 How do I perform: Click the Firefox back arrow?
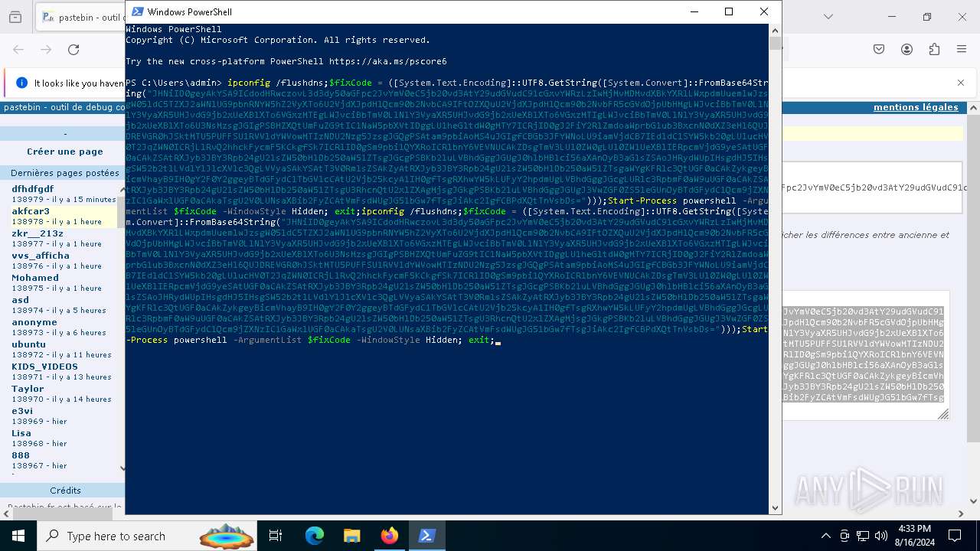18,50
